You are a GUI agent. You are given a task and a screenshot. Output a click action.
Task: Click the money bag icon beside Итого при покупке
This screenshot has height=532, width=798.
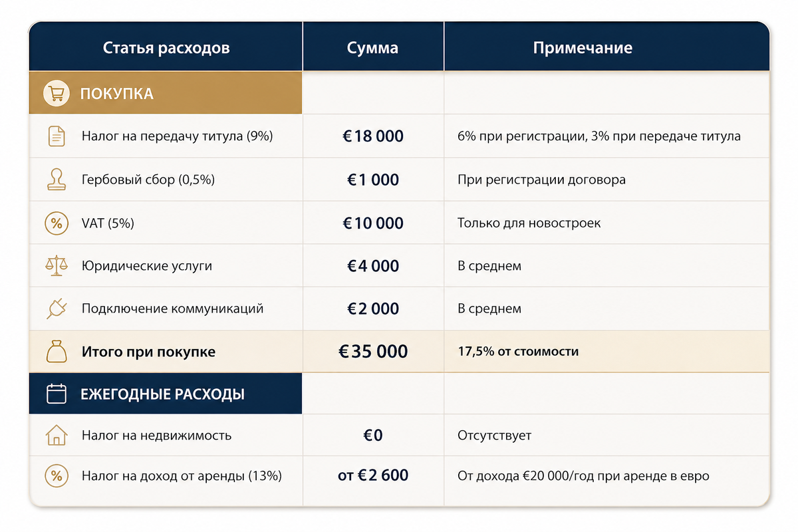tap(57, 352)
